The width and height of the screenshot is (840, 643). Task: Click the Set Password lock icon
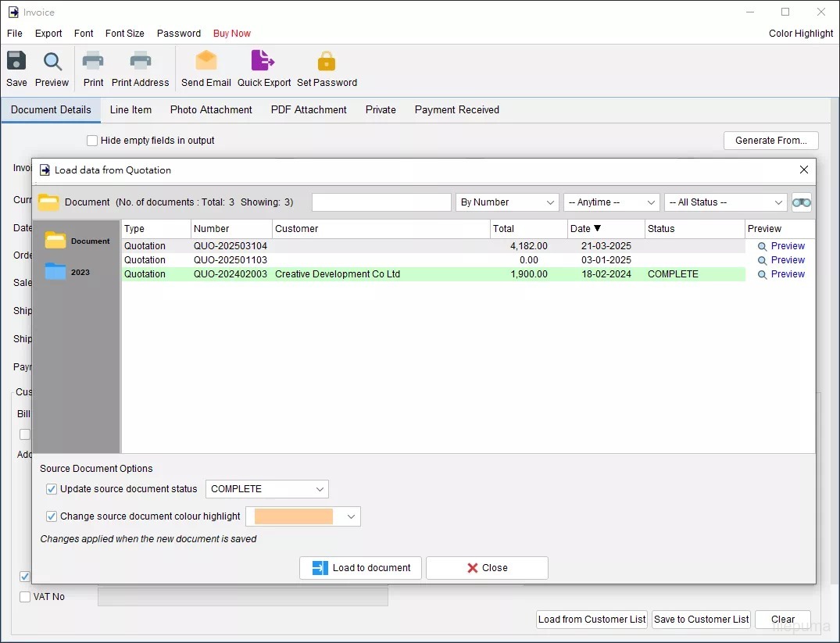327,62
